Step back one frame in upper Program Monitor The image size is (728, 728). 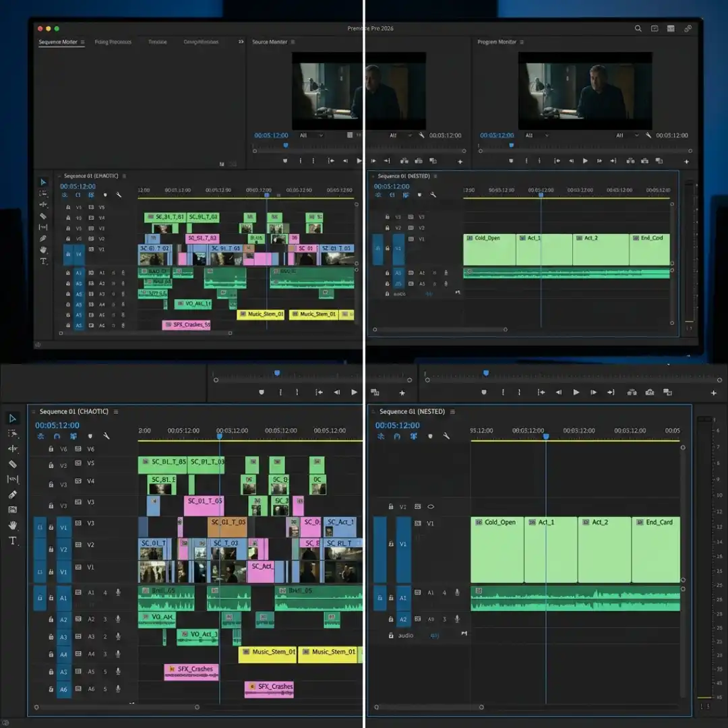click(x=571, y=160)
